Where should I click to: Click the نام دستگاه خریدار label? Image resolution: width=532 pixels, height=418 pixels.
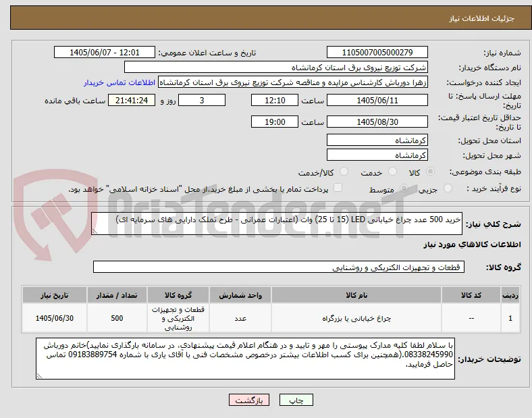pos(490,68)
